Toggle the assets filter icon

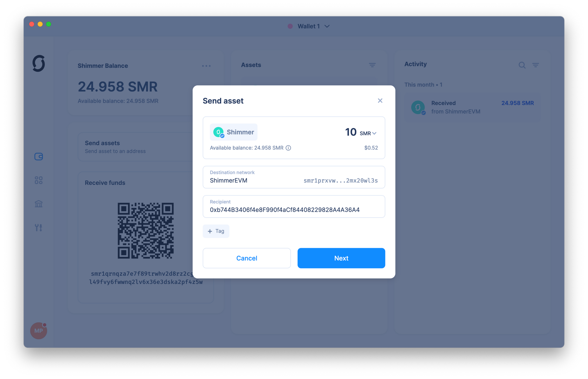click(372, 65)
